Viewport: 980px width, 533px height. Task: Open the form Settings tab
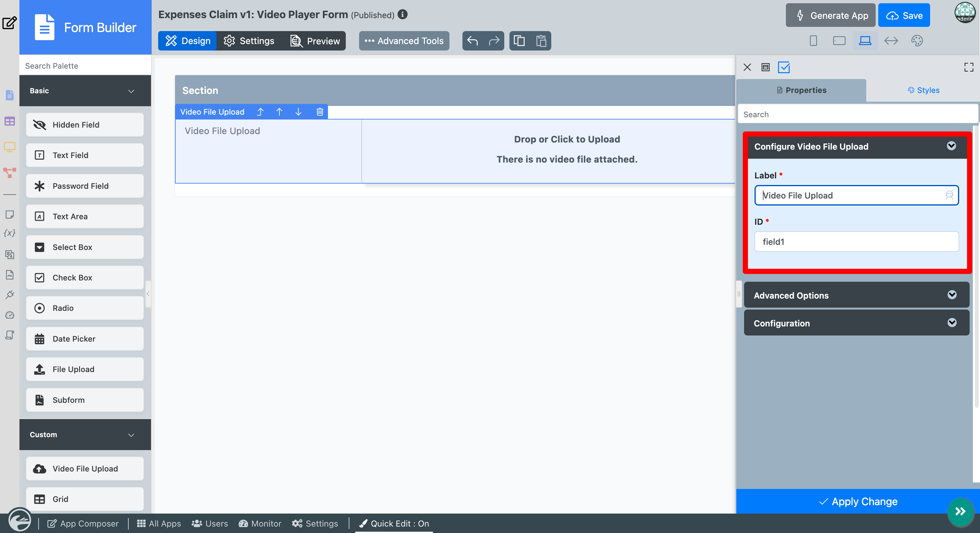pos(249,41)
